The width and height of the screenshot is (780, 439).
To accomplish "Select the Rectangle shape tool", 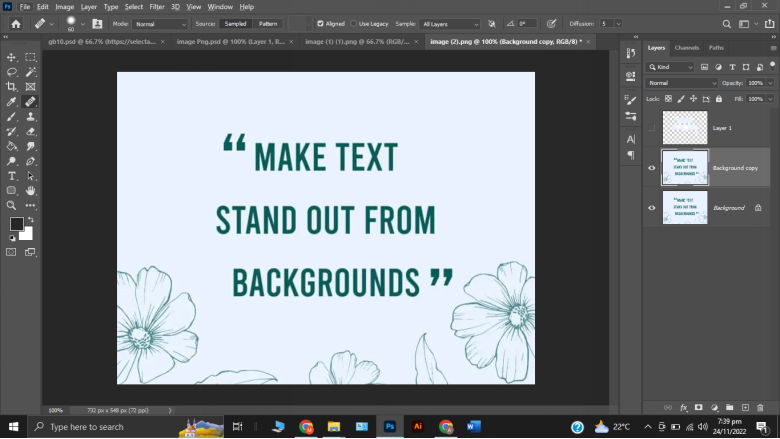I will pos(11,190).
